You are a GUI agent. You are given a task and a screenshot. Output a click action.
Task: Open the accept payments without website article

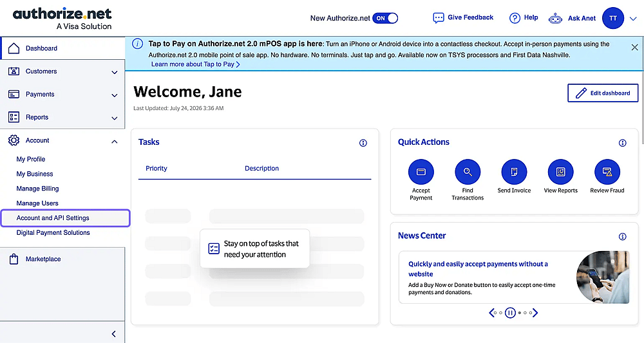478,269
